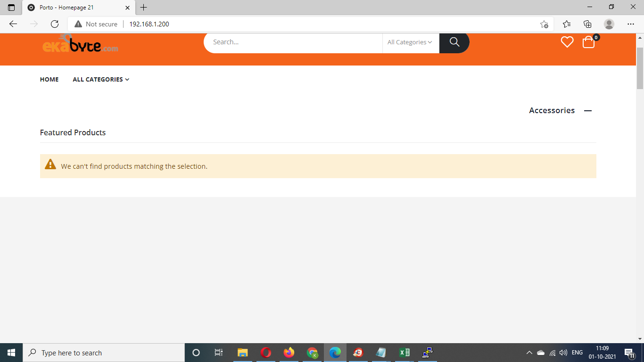Click the search magnifier button
644x362 pixels.
(454, 42)
